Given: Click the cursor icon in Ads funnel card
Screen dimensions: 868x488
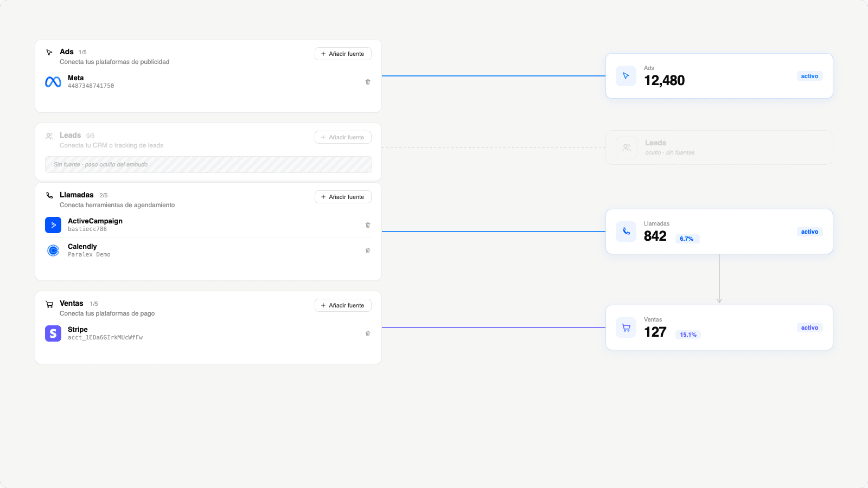Looking at the screenshot, I should (626, 76).
